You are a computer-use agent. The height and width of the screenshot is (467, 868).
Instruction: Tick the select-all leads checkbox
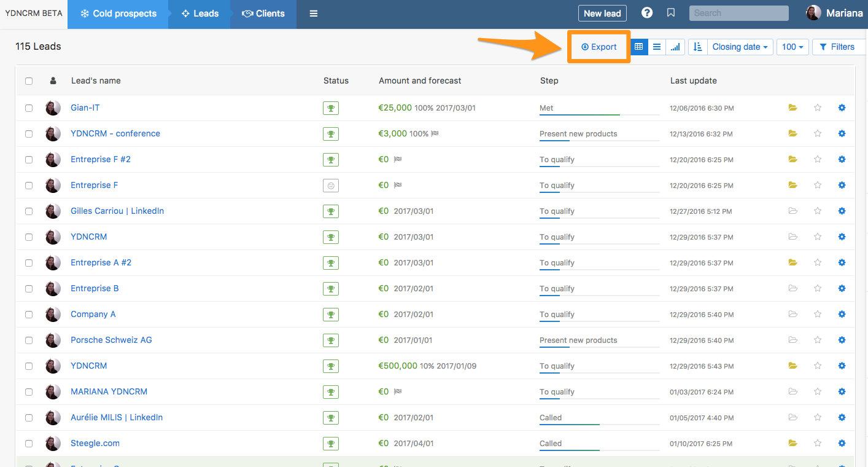coord(29,81)
